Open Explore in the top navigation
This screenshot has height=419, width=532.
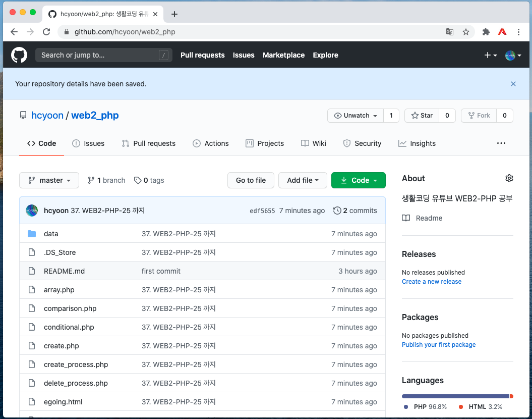click(325, 55)
